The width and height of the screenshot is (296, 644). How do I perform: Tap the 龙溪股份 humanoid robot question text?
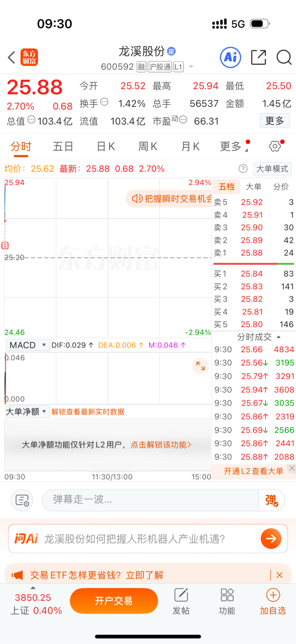(135, 539)
